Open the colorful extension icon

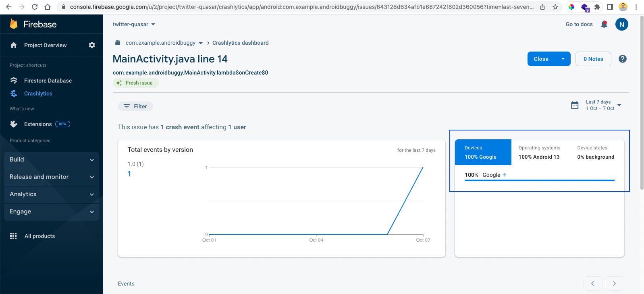point(571,7)
